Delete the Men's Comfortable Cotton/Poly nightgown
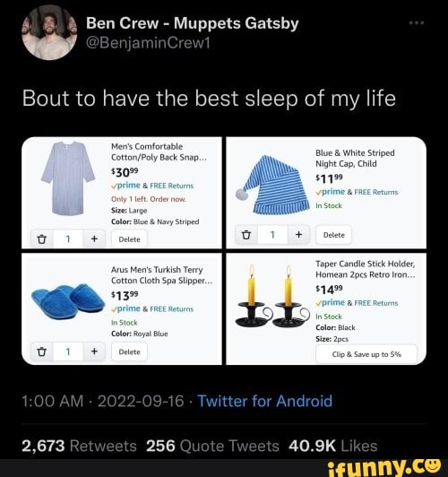Screen dimensions: 448x477 130,239
